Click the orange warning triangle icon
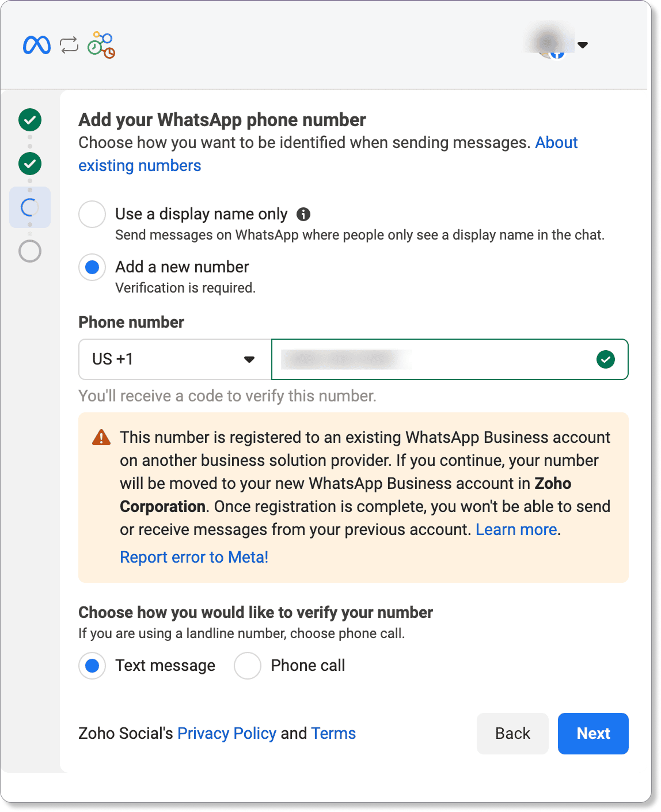This screenshot has width=661, height=812. click(101, 438)
